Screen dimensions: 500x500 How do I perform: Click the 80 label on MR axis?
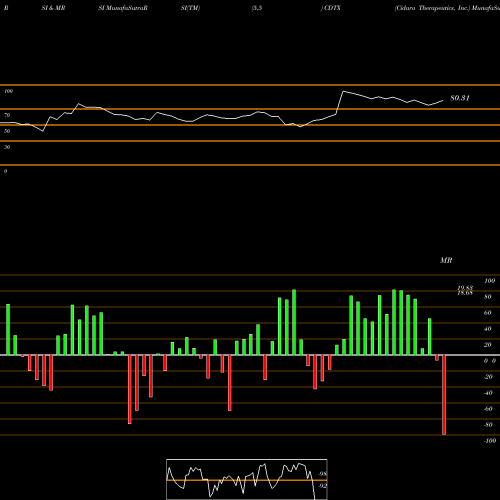point(488,297)
